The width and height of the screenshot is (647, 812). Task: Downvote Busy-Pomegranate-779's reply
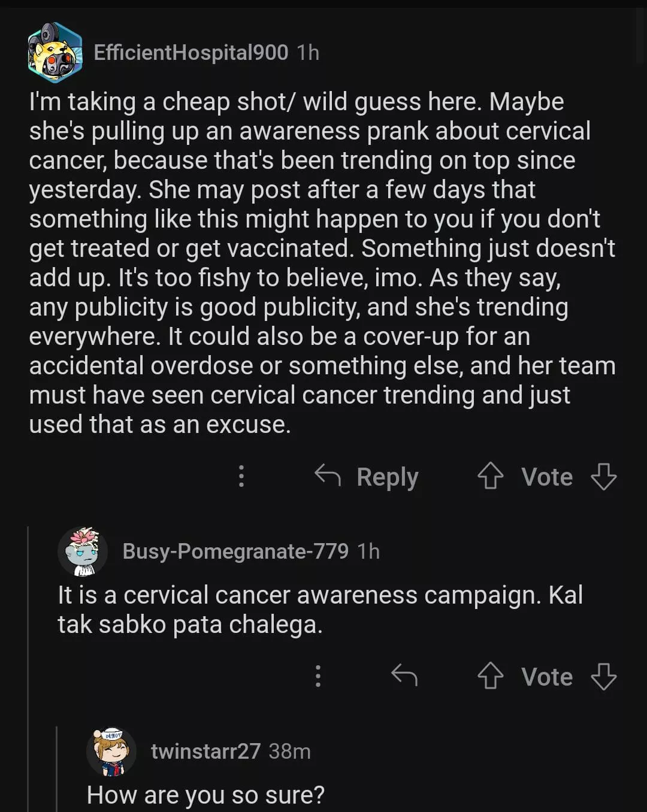603,677
